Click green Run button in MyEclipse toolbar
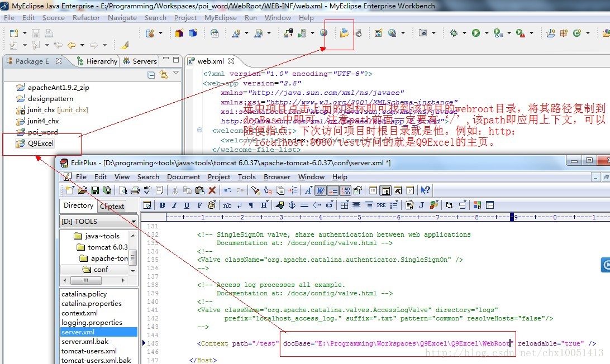610x364 pixels. [476, 33]
